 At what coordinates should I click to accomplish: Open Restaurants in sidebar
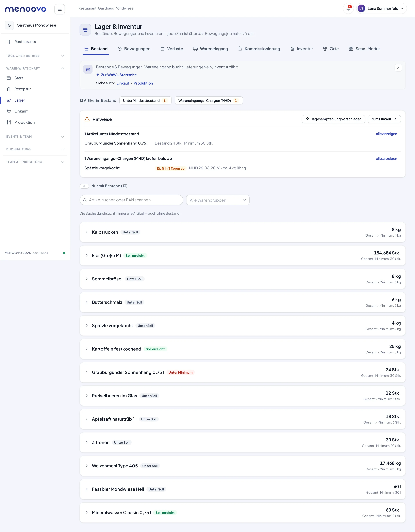click(35, 42)
